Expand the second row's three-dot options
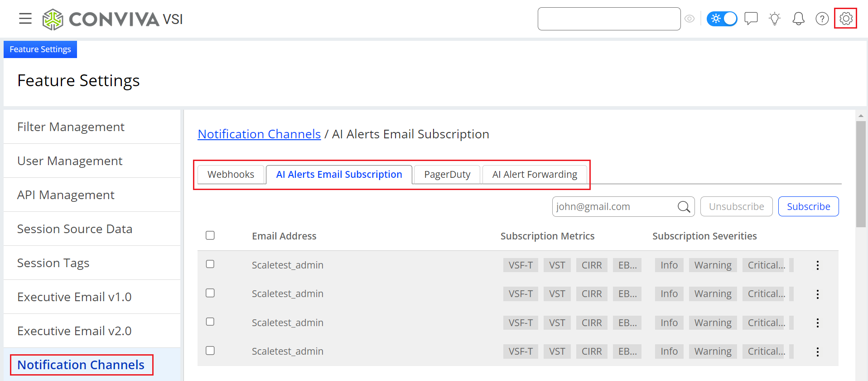 coord(817,294)
